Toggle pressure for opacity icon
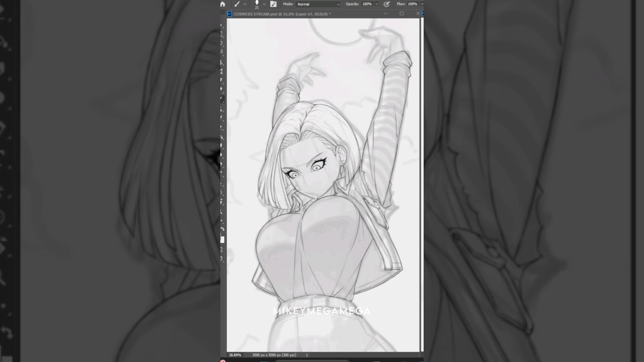This screenshot has height=362, width=644. point(386,4)
